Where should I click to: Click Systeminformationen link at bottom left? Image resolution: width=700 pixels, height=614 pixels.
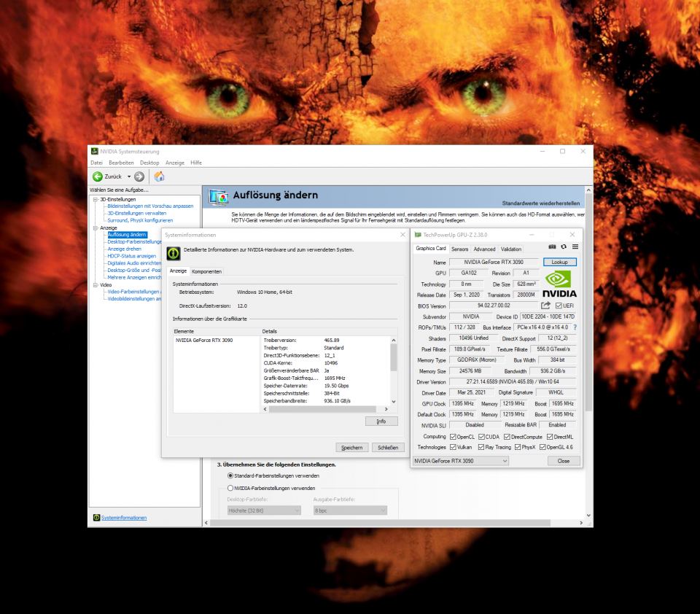pyautogui.click(x=124, y=518)
